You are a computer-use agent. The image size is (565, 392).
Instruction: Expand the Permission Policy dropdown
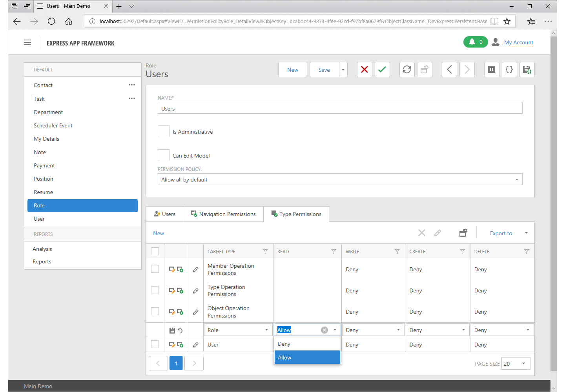(516, 180)
